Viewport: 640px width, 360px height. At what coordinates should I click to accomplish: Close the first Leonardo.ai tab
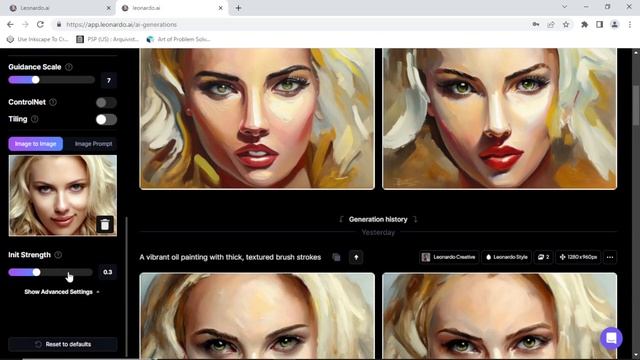[108, 8]
